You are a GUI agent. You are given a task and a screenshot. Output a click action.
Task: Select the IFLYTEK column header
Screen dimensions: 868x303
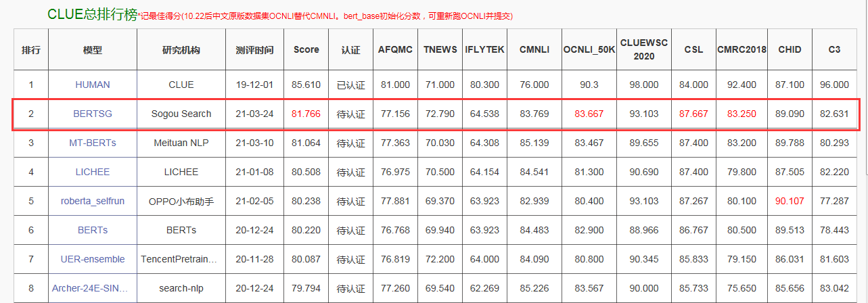484,50
